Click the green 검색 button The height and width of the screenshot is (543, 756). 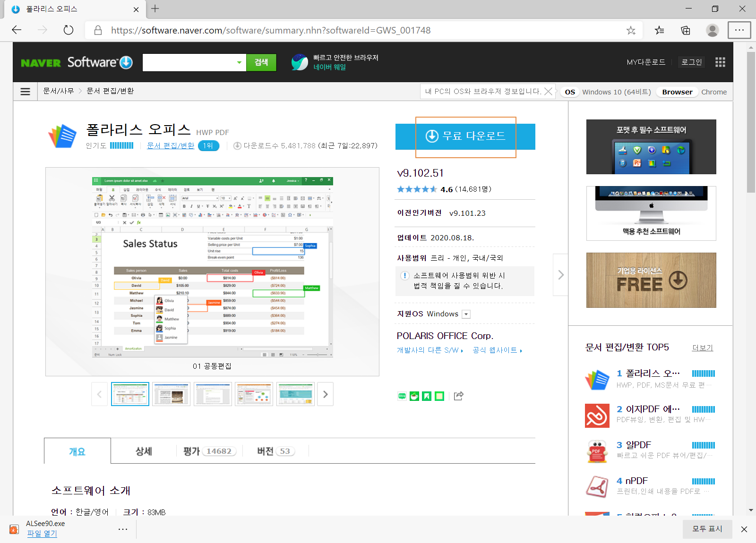point(261,62)
